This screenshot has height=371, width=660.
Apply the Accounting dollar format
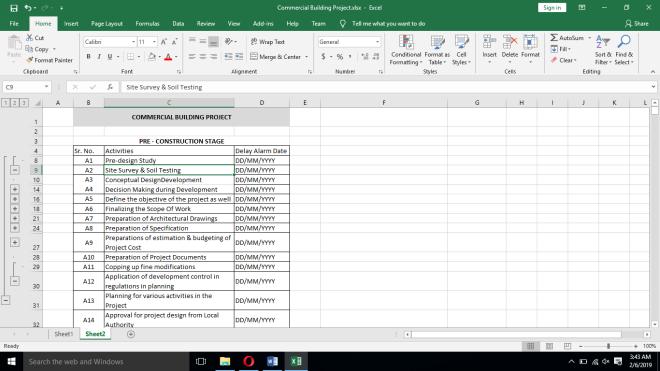pyautogui.click(x=323, y=57)
